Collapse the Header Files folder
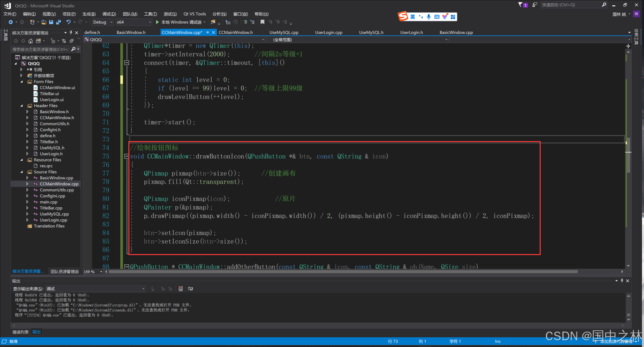The image size is (644, 347). (22, 106)
